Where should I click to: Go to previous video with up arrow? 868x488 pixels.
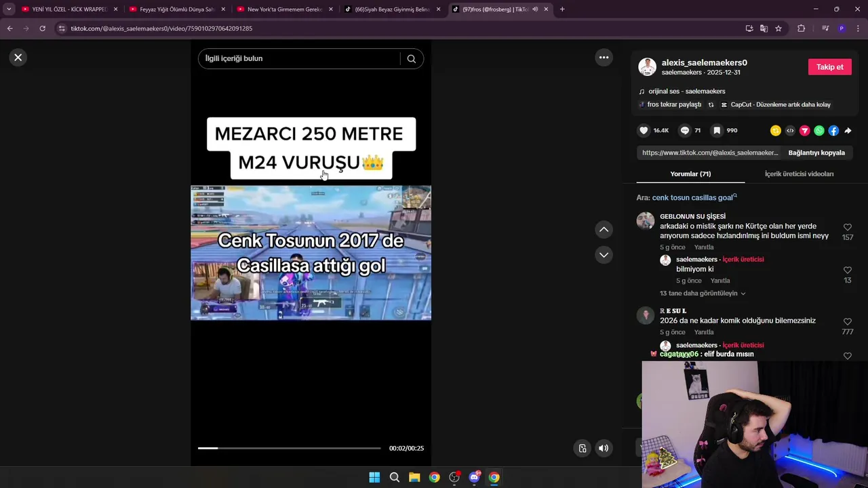click(x=604, y=230)
